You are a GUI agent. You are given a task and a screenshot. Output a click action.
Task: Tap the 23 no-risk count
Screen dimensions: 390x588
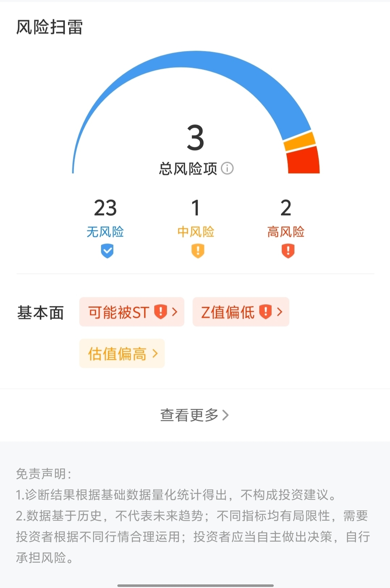click(x=105, y=208)
